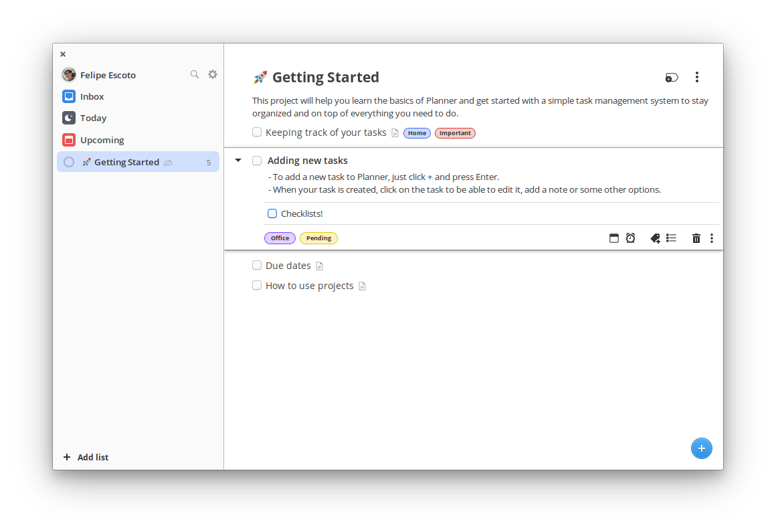776x532 pixels.
Task: Click the project label tag icon in header
Action: click(672, 78)
